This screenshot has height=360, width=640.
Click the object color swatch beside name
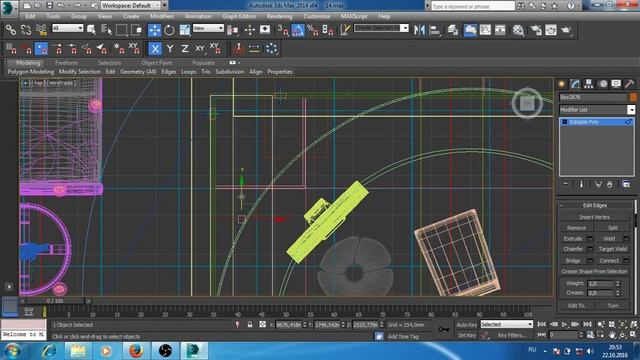[633, 97]
